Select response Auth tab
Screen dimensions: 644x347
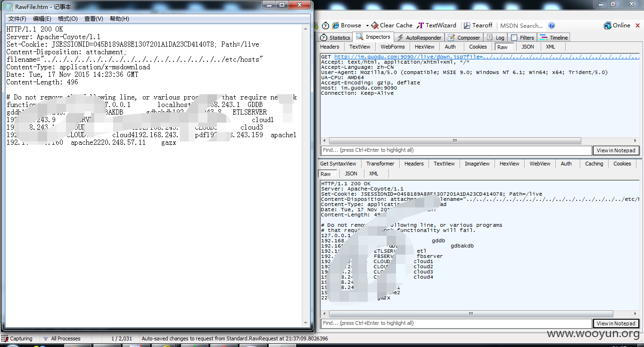(x=566, y=164)
